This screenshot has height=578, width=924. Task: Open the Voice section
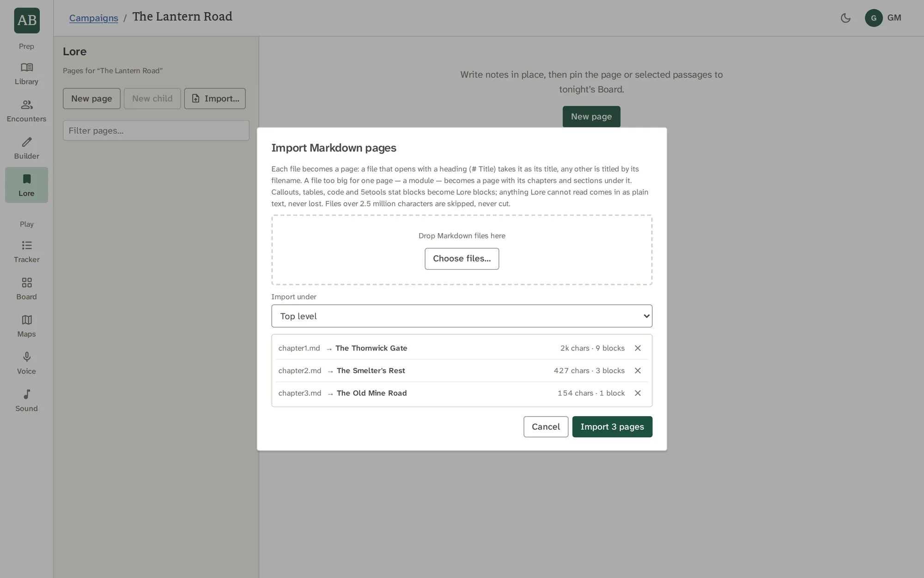[x=26, y=363]
